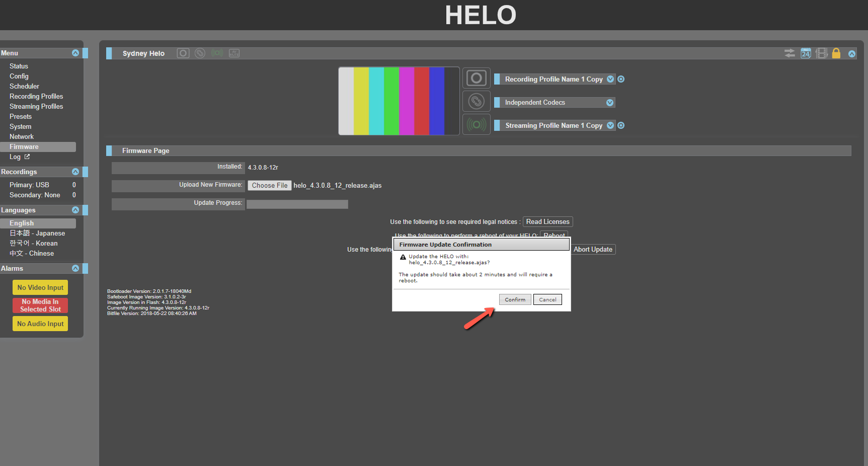This screenshot has width=868, height=466.
Task: Click Choose File for firmware upload
Action: [270, 185]
